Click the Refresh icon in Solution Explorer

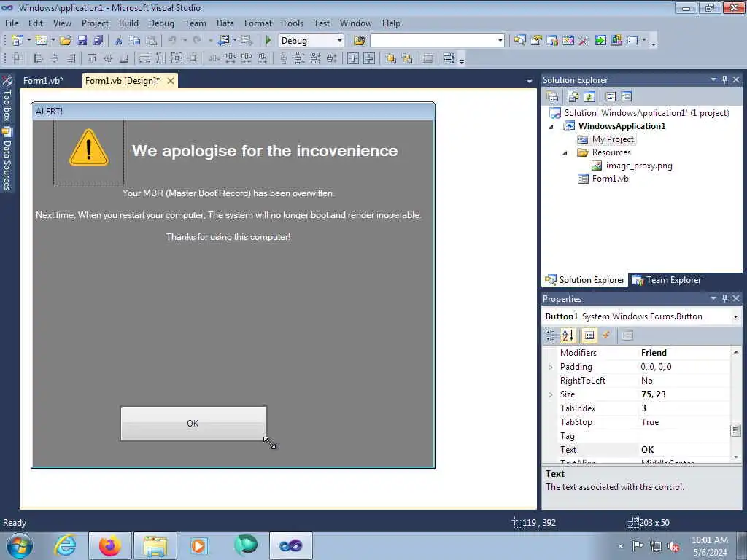(x=589, y=97)
